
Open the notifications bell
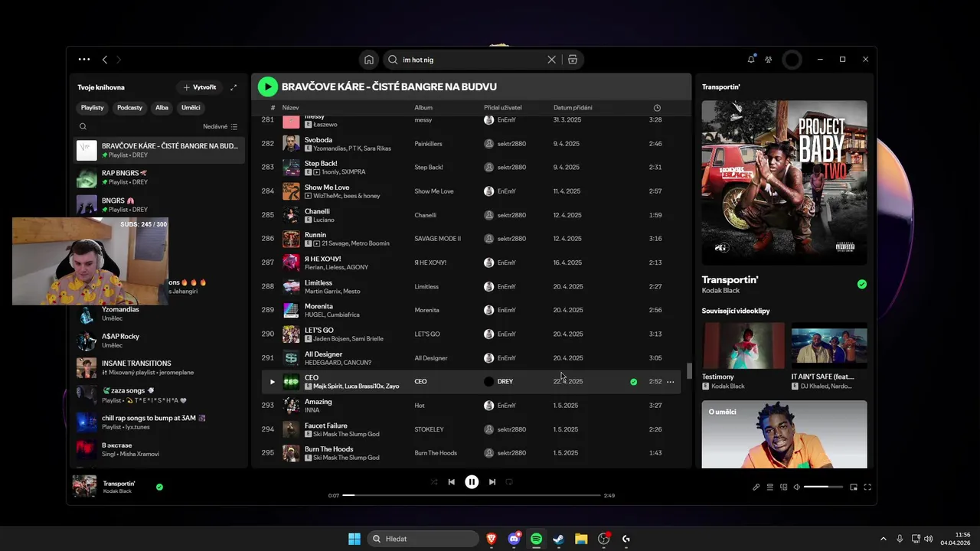tap(751, 59)
